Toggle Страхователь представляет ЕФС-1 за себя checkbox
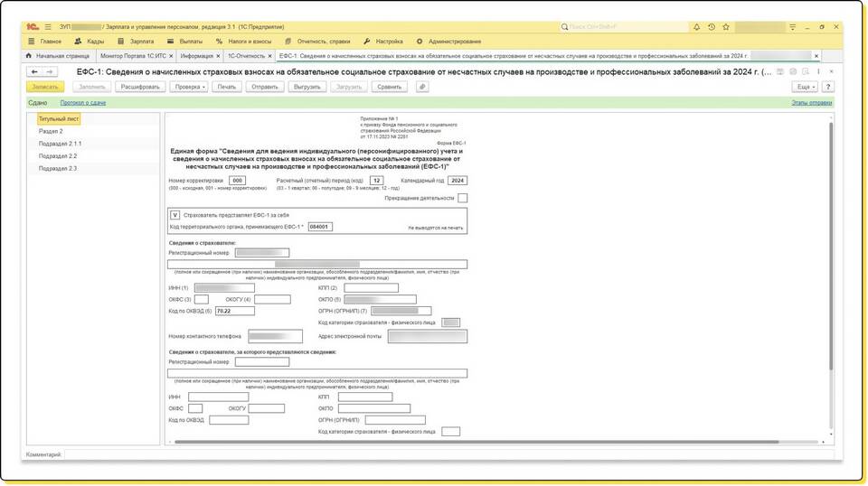Image resolution: width=868 pixels, height=486 pixels. (175, 215)
